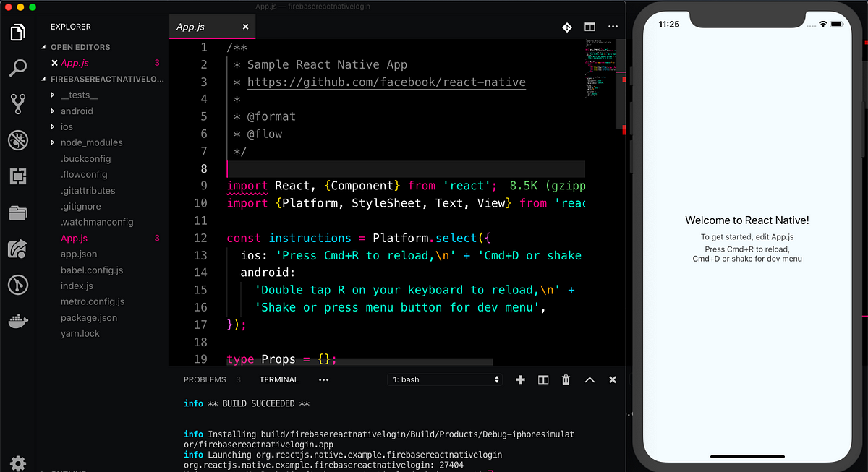Switch to the PROBLEMS tab
Viewport: 868px width, 472px height.
tap(204, 379)
